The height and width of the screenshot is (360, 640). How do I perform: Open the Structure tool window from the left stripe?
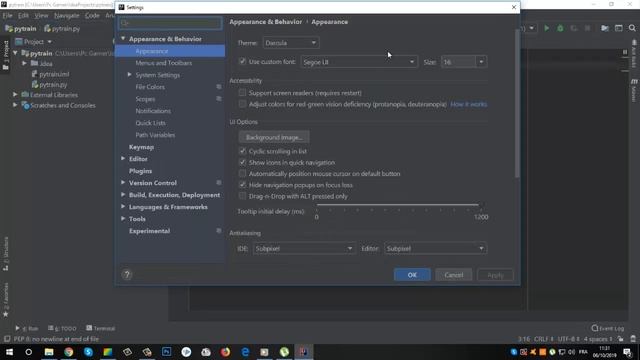(x=6, y=253)
